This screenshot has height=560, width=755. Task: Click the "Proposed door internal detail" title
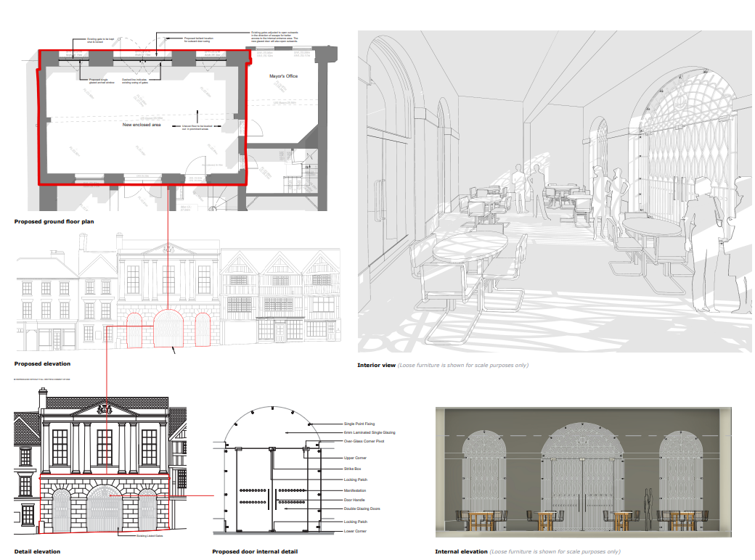[x=255, y=551]
